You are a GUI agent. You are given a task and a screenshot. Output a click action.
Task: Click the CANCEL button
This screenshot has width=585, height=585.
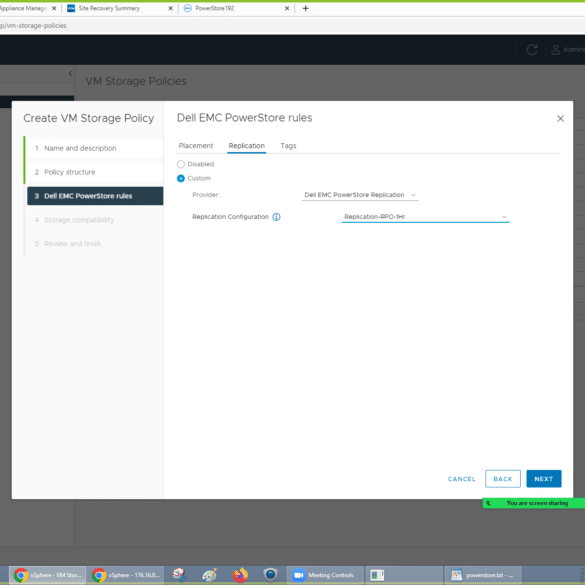(462, 479)
